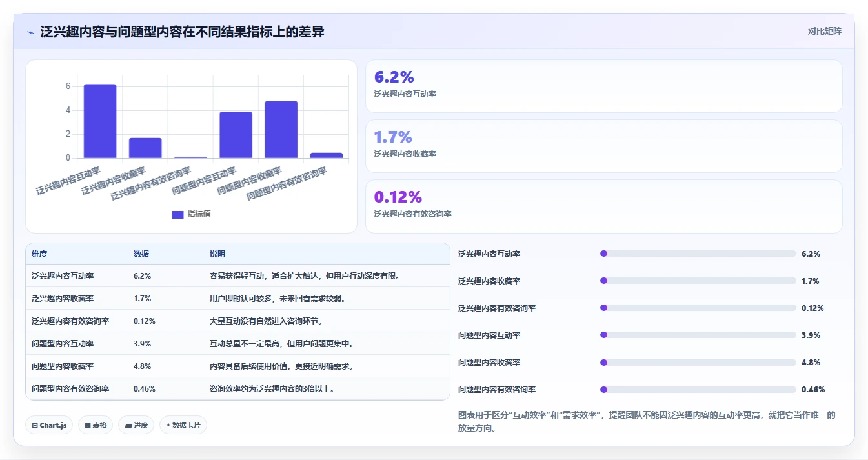Viewport: 868px width, 460px height.
Task: Click the 说明 table column header
Action: pos(217,254)
